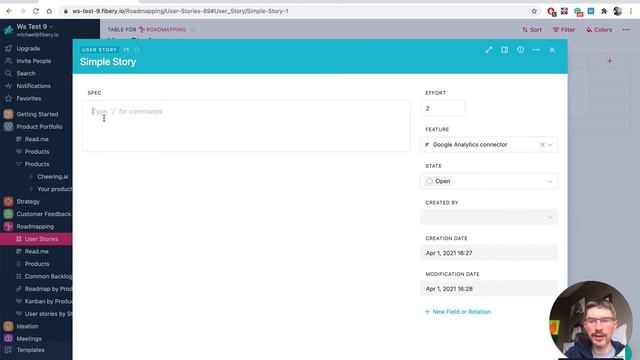
Task: Open the browser extensions puzzle icon
Action: click(x=604, y=11)
